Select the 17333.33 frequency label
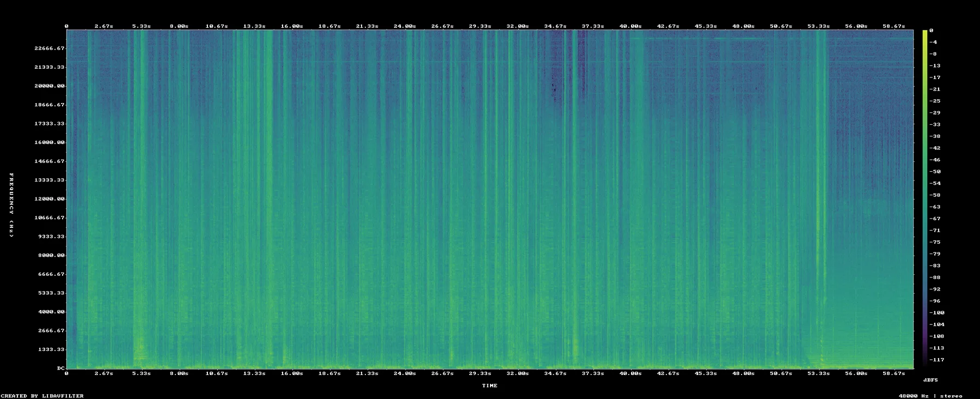 click(50, 124)
